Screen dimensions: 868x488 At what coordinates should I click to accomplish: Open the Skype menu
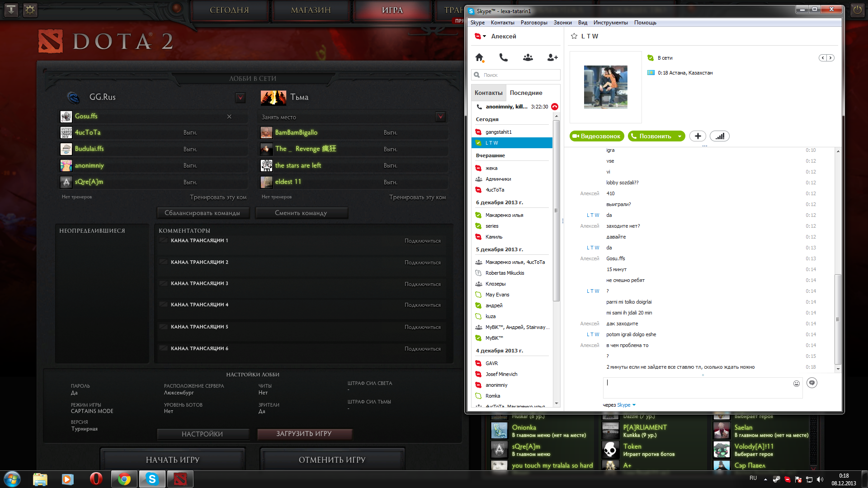tap(477, 23)
